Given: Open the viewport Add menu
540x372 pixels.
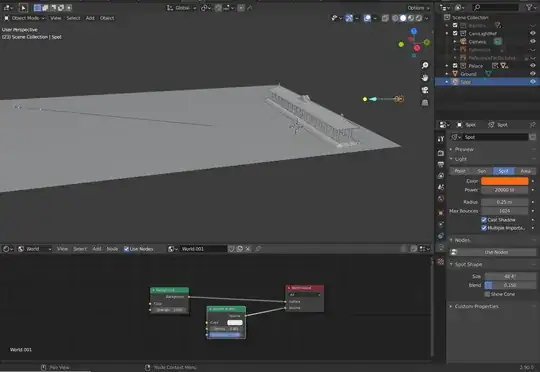Looking at the screenshot, I should 90,18.
